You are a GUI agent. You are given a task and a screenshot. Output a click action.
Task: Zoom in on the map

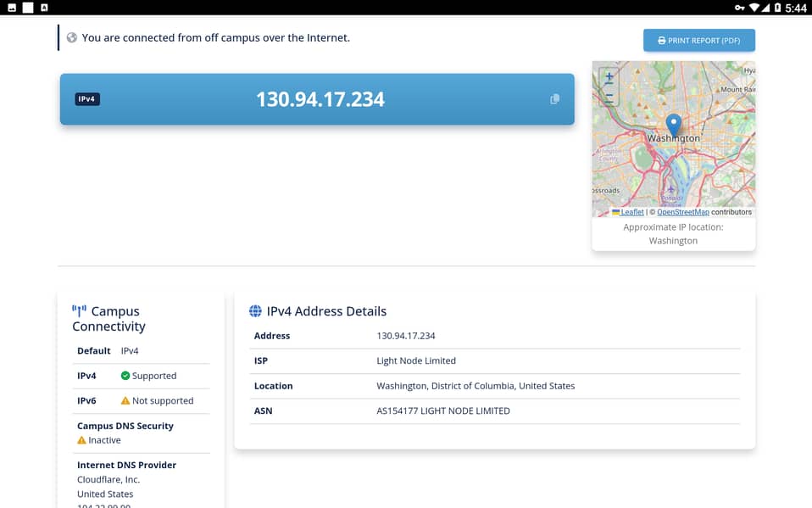point(609,78)
